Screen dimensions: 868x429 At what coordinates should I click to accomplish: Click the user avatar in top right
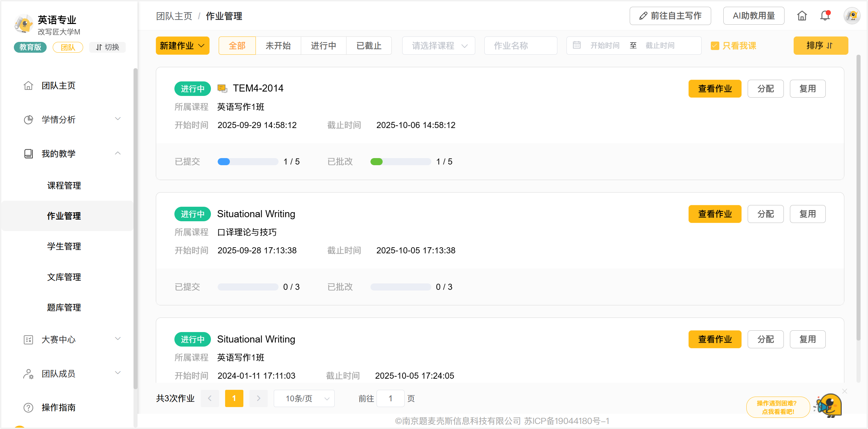click(x=852, y=16)
